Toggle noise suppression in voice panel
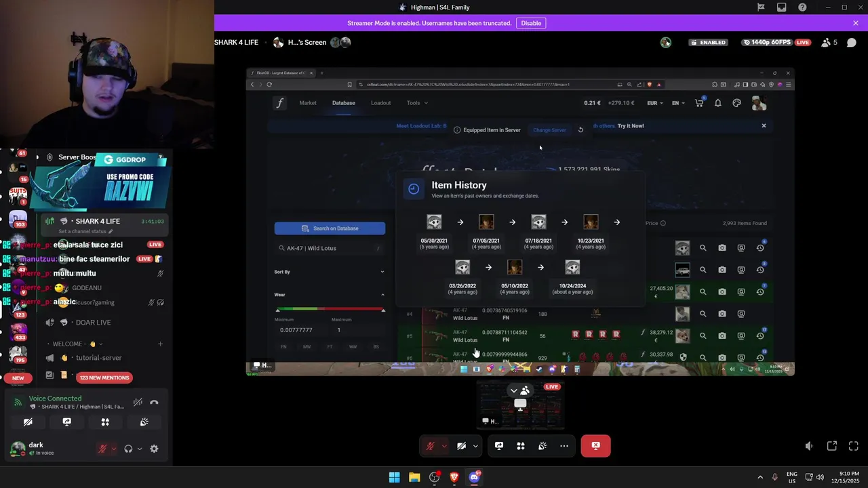Screen dimensions: 868x488 (138, 403)
